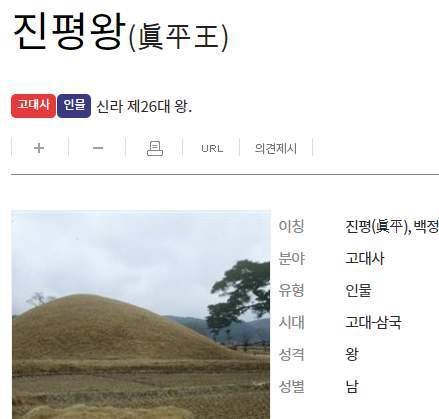Select the blue 인물 category tag
Image resolution: width=439 pixels, height=419 pixels.
point(74,106)
